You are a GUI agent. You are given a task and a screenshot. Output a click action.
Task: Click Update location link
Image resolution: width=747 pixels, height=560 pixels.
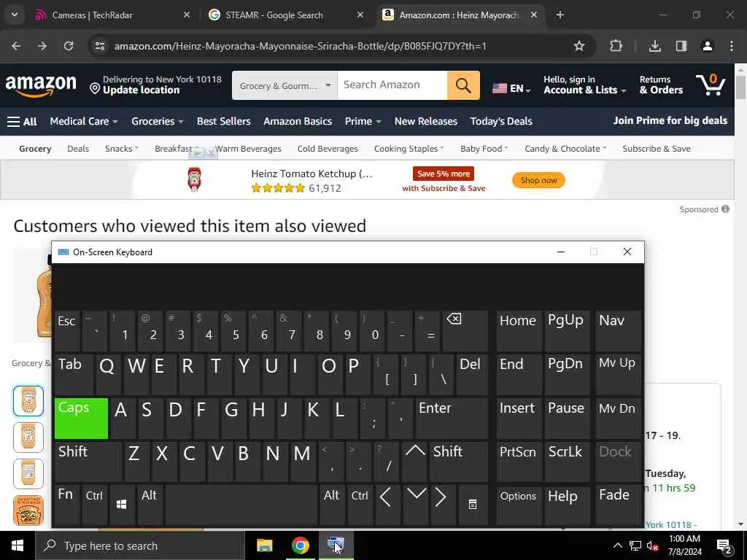click(x=141, y=90)
